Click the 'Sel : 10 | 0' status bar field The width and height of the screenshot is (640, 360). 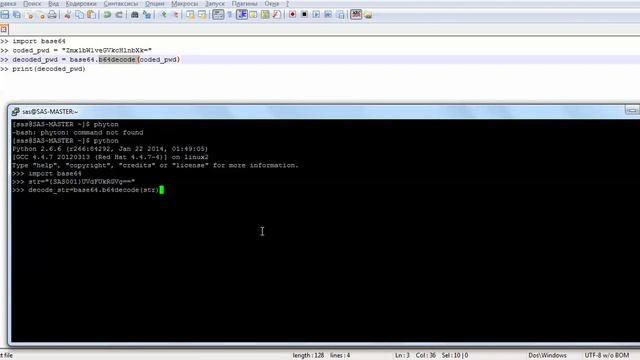pos(455,356)
